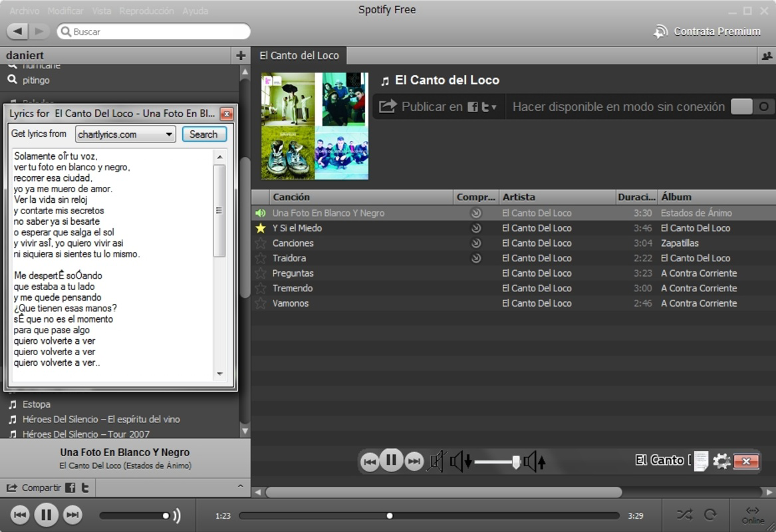Sort by Artista column header
The width and height of the screenshot is (776, 532).
tap(557, 197)
